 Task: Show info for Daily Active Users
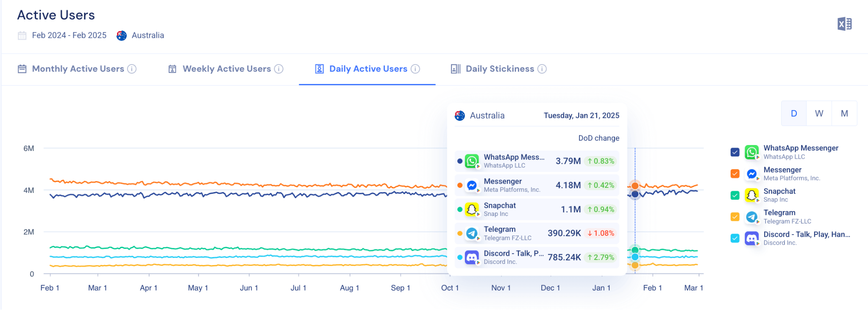[415, 69]
